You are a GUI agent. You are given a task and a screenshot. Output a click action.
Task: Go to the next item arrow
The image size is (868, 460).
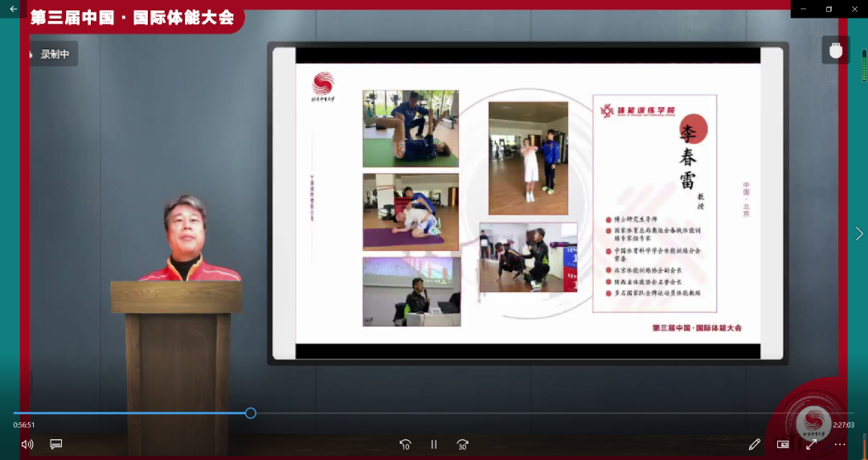pos(859,234)
